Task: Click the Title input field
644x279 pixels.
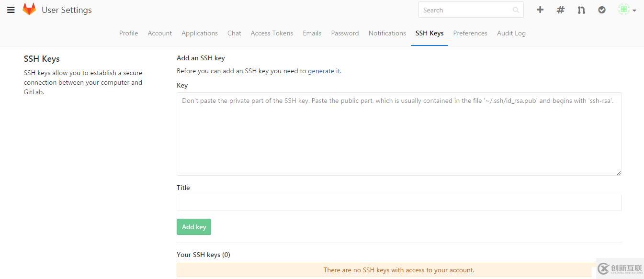Action: pos(399,203)
